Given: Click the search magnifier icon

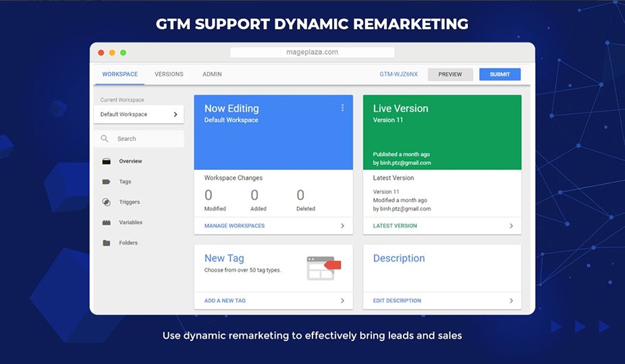Looking at the screenshot, I should (105, 139).
